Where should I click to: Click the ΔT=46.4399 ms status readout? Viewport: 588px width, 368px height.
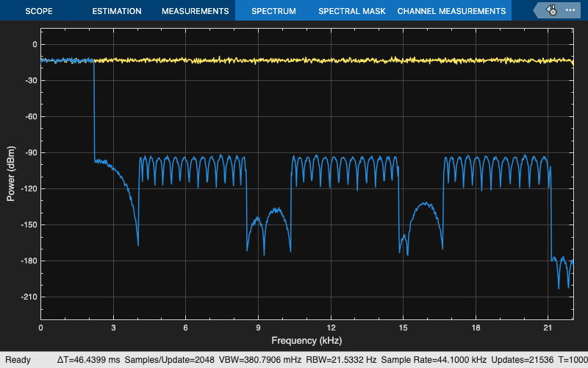[x=88, y=360]
